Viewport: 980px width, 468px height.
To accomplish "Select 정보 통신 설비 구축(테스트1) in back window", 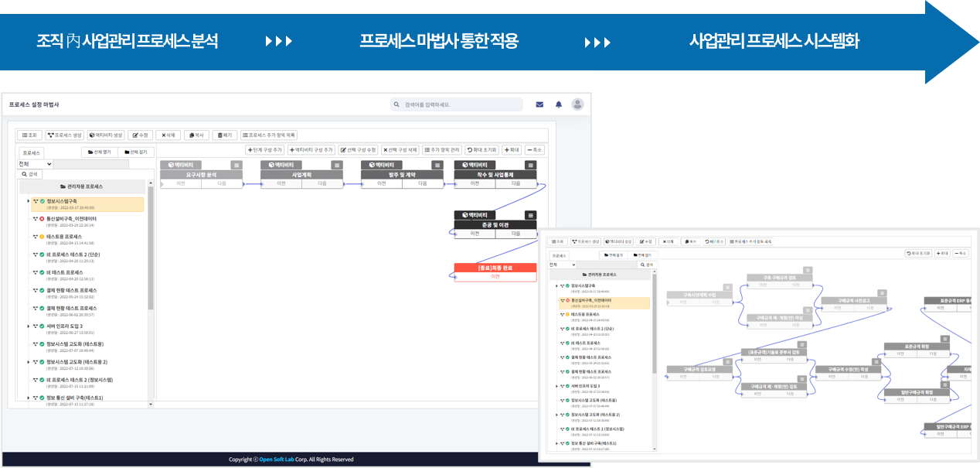I will coord(75,398).
